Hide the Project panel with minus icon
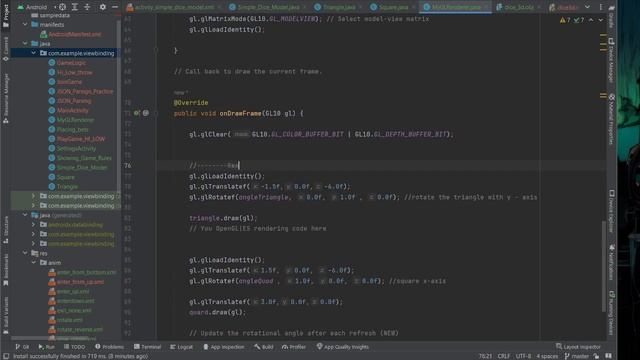 [x=115, y=7]
